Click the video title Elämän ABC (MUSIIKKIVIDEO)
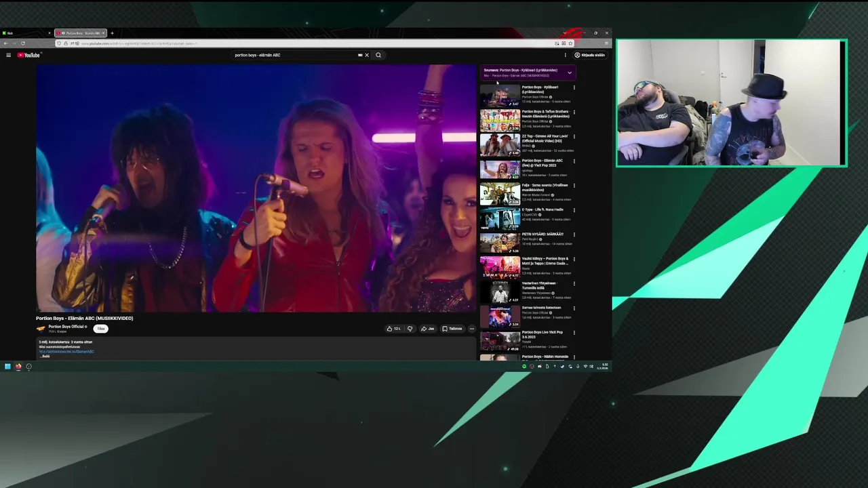This screenshot has height=488, width=868. [85, 318]
